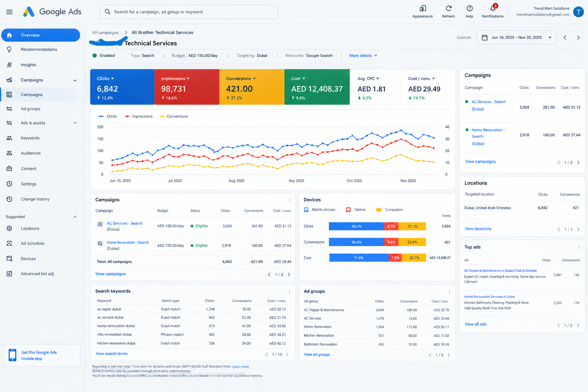Viewport: 588px width, 392px height.
Task: Click View search terms link
Action: [111, 354]
